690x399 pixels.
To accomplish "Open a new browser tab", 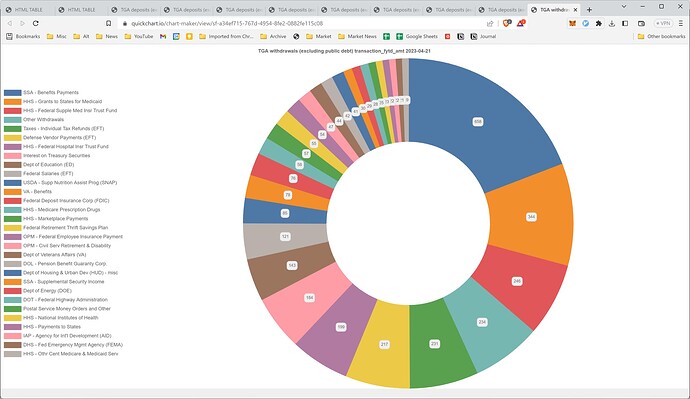I will pyautogui.click(x=589, y=10).
